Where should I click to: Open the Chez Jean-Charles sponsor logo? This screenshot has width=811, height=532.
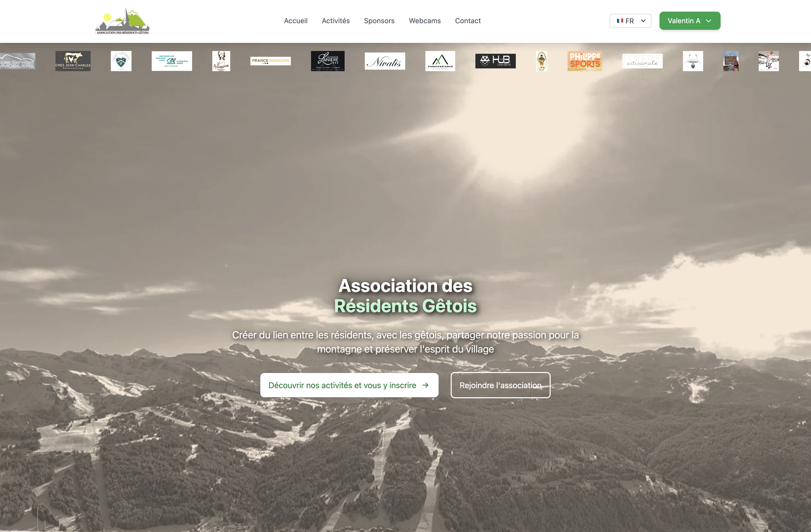(73, 61)
